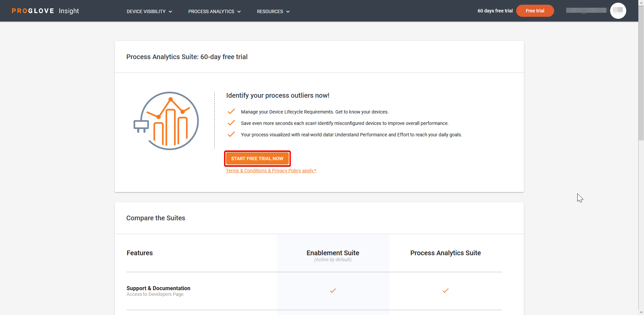Click the scrollbar down arrow
Image resolution: width=644 pixels, height=315 pixels.
[x=641, y=312]
